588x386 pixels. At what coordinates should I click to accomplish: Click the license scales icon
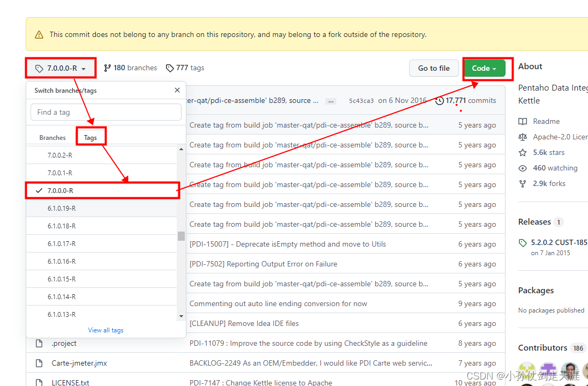pyautogui.click(x=523, y=137)
